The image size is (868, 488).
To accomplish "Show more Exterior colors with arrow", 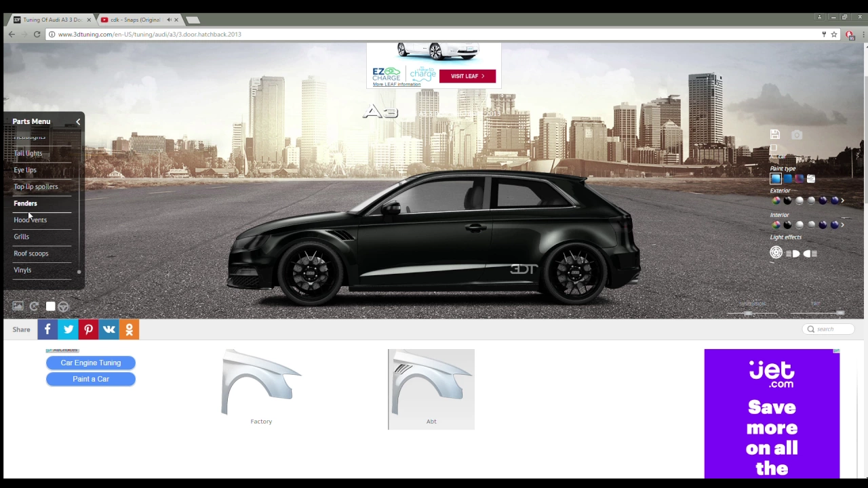I will pyautogui.click(x=842, y=201).
